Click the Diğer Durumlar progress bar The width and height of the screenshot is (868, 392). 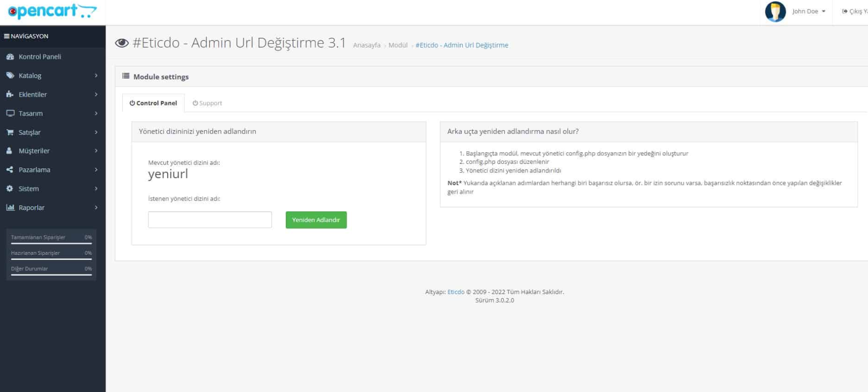coord(51,275)
